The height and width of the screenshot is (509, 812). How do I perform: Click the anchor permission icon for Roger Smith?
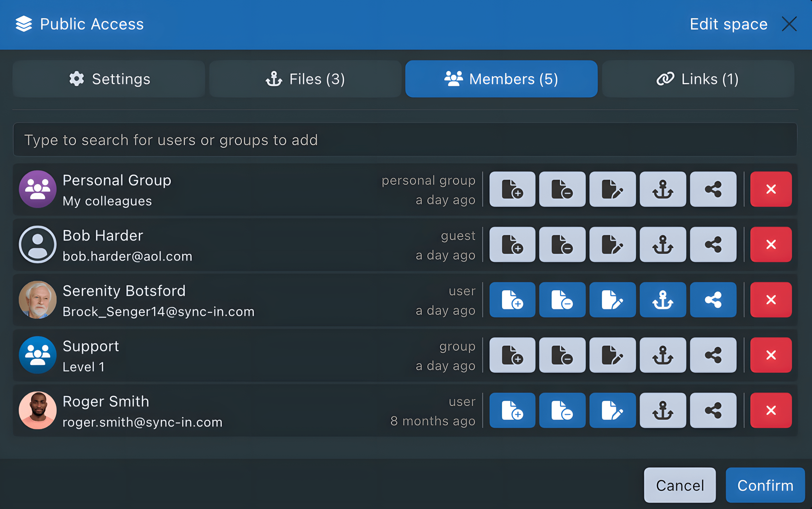point(662,410)
